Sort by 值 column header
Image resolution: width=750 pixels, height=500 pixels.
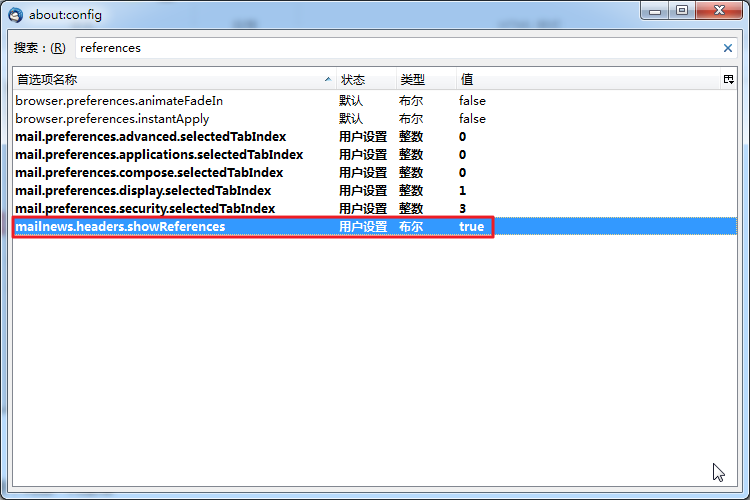point(588,79)
